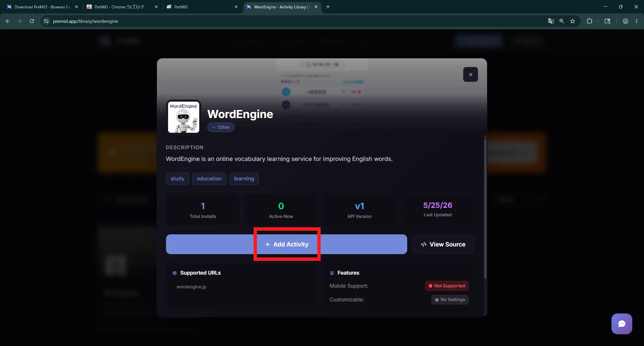Click the Add Activity button
644x346 pixels.
pyautogui.click(x=286, y=244)
